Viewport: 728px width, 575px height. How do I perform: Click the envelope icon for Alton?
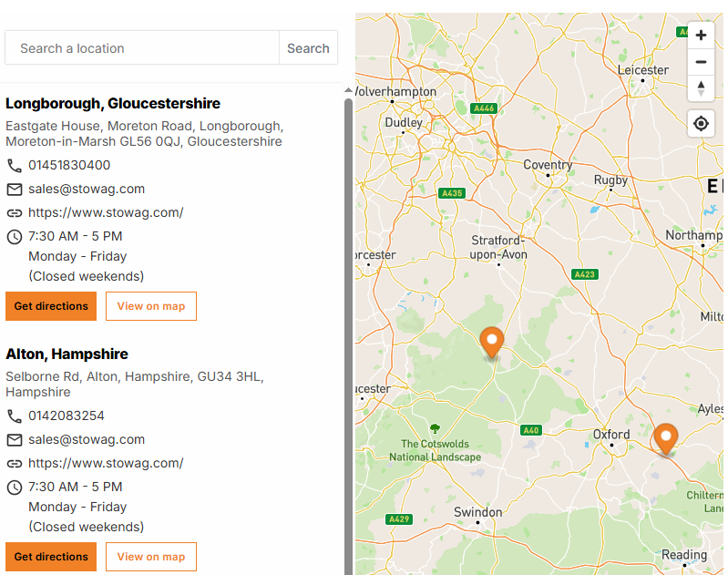(x=15, y=440)
